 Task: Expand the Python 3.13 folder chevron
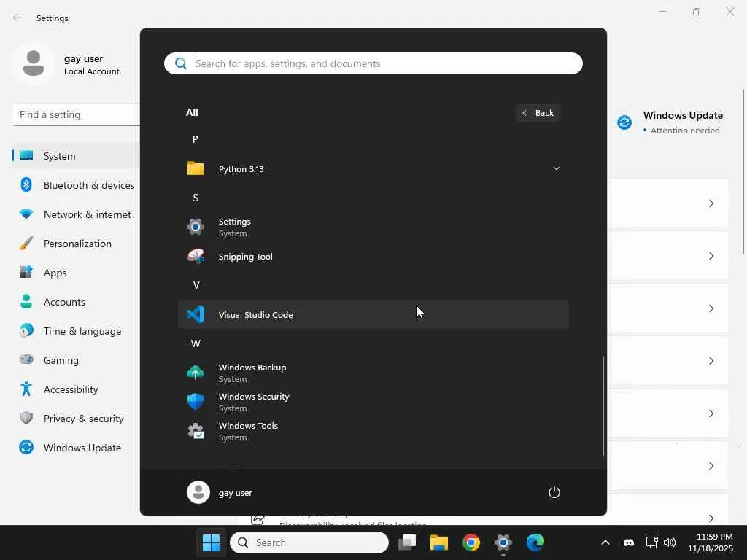click(x=556, y=168)
